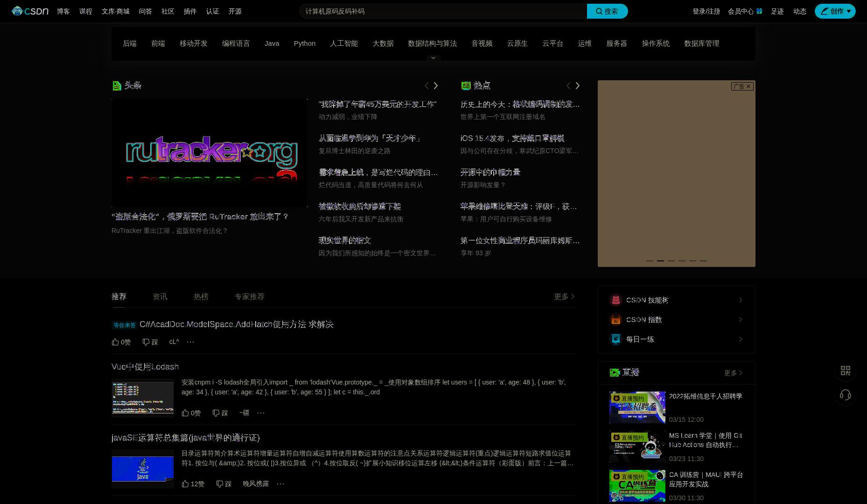
Task: Expand the 每日一练 chevron
Action: [x=741, y=339]
